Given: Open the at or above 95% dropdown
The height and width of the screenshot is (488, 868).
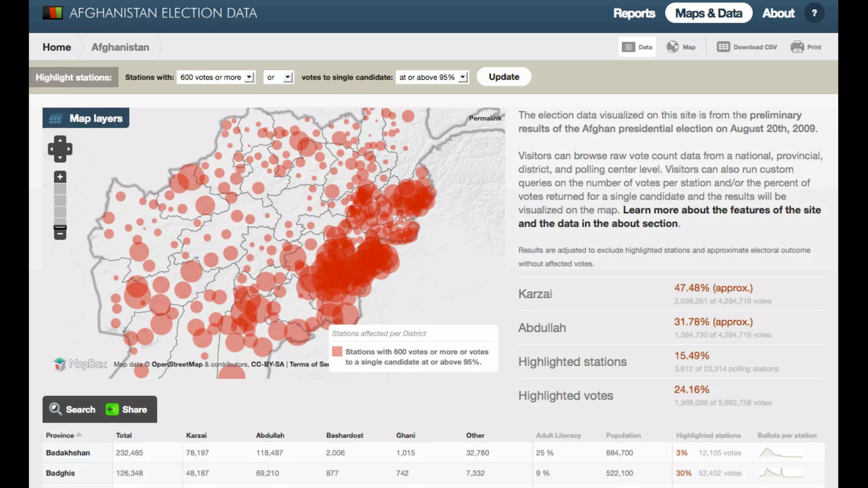Looking at the screenshot, I should (432, 77).
